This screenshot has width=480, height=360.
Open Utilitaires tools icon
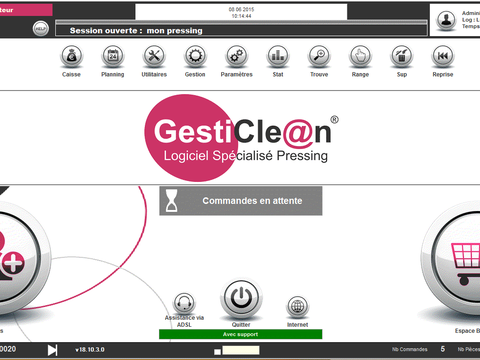point(154,56)
